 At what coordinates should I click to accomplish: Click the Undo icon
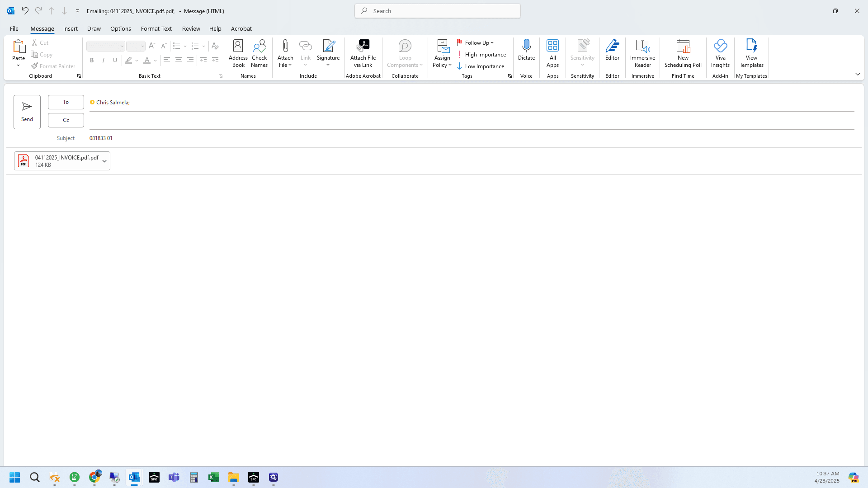point(25,10)
